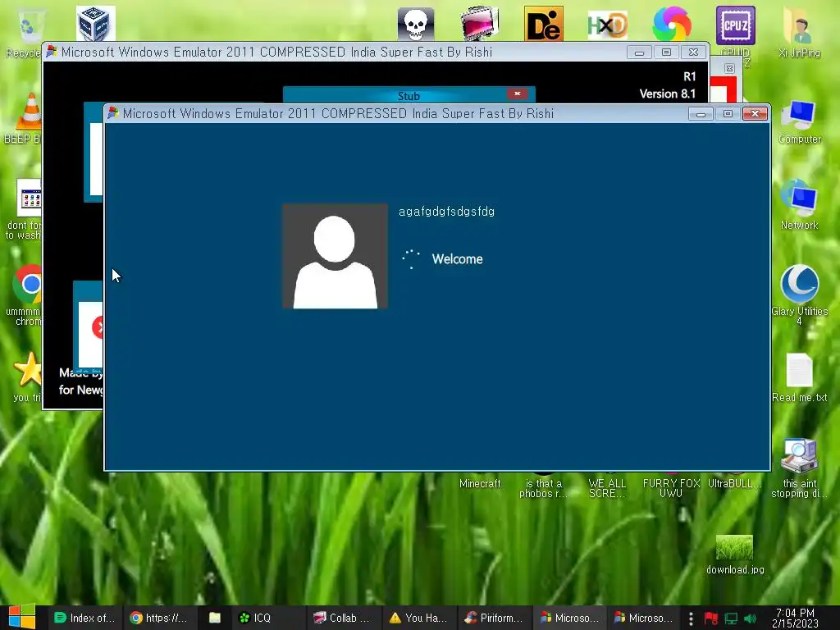Open the skull desktop icon
Screen dimensions: 840x630
[x=416, y=25]
